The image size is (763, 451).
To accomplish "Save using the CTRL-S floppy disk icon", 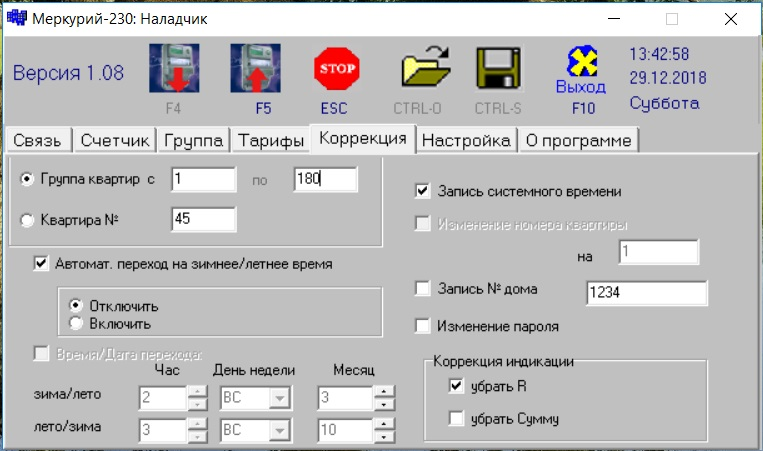I will coord(498,68).
